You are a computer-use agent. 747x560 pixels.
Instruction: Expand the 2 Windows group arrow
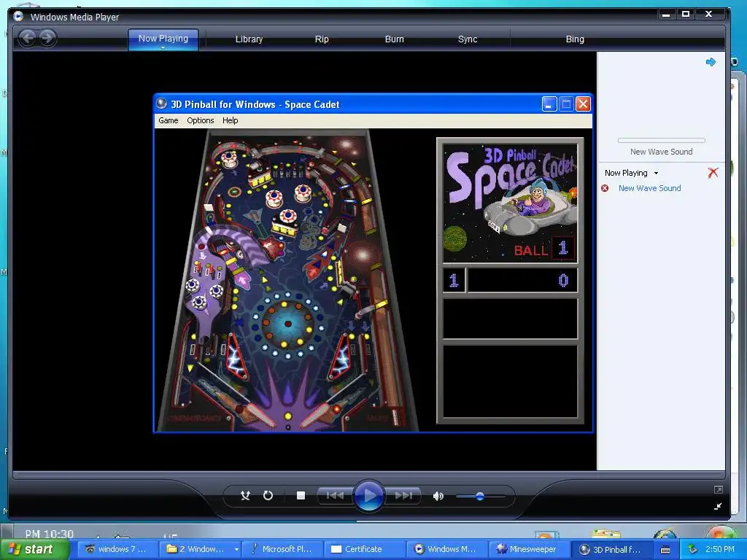(x=236, y=549)
